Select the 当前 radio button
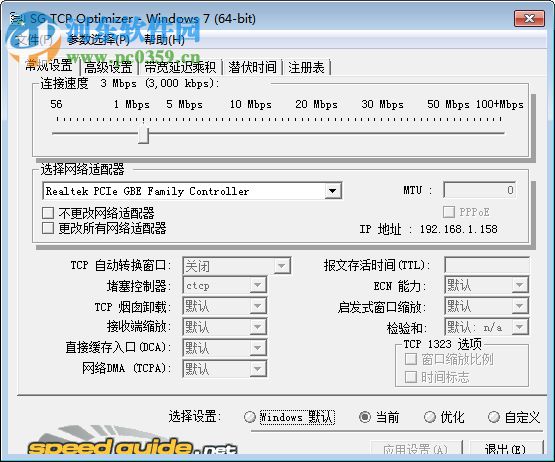Screen dimensions: 555x462 [x=365, y=417]
